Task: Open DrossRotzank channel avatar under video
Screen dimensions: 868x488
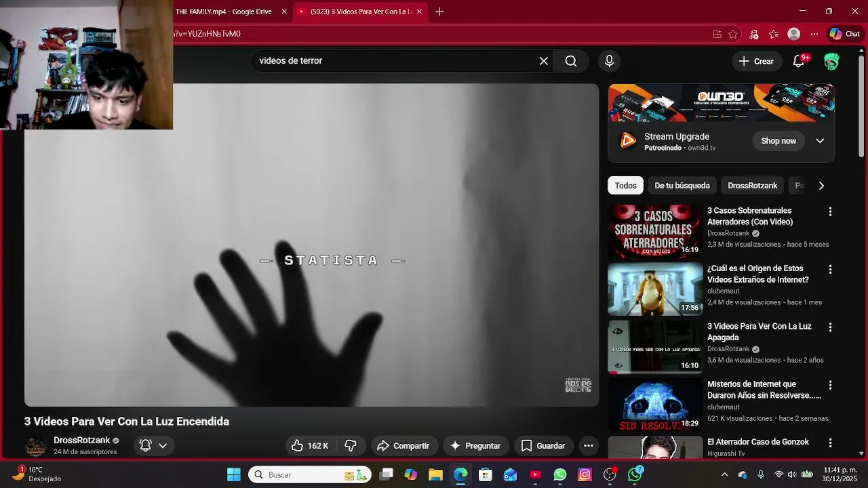Action: click(x=36, y=445)
